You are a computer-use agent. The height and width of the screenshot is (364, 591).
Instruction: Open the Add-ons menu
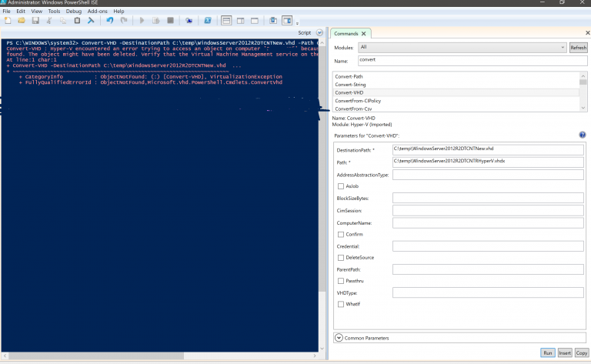tap(98, 12)
